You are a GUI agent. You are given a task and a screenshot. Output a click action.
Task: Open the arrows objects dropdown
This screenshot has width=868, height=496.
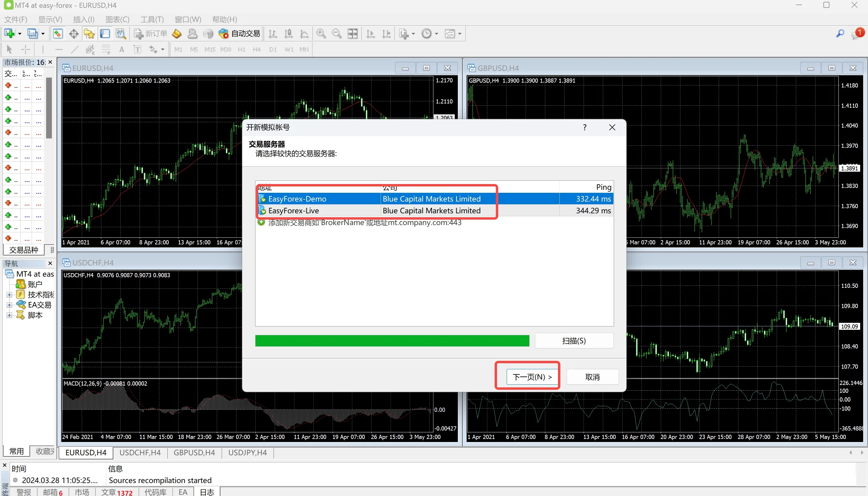tap(157, 50)
